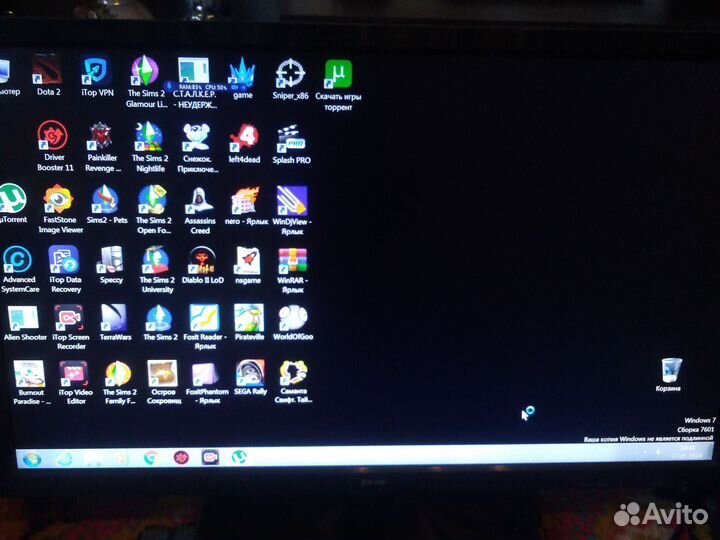Screen dimensions: 720x540
Task: Select the WorldOfGoo desktop icon
Action: (292, 319)
